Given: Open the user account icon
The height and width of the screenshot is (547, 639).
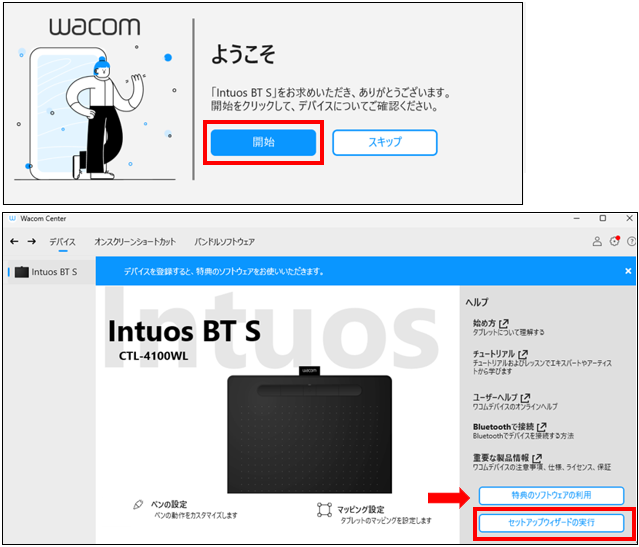Looking at the screenshot, I should (x=597, y=241).
